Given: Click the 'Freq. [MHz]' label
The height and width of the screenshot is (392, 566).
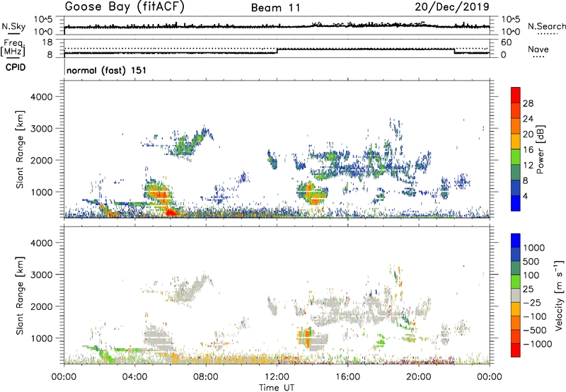Looking at the screenshot, I should [13, 47].
